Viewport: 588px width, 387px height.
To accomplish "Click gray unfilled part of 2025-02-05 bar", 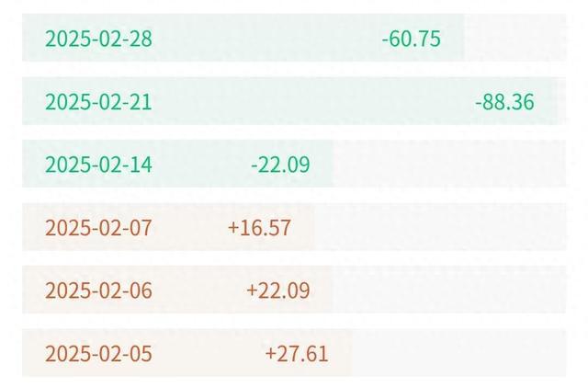I will 459,352.
